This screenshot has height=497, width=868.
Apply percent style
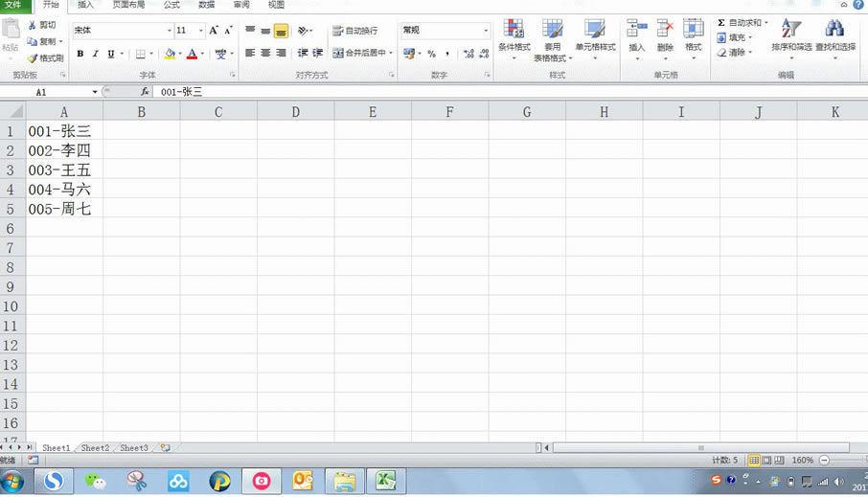(432, 54)
